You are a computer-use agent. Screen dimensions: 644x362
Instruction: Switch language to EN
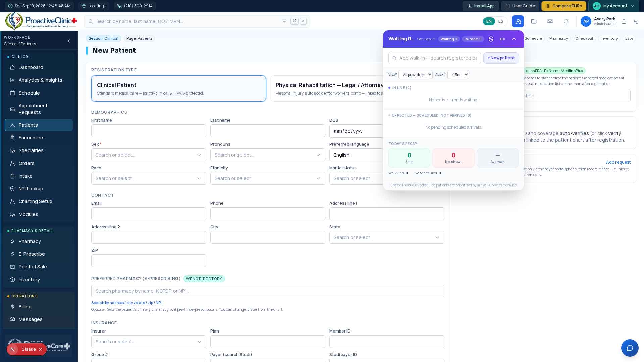pyautogui.click(x=489, y=21)
